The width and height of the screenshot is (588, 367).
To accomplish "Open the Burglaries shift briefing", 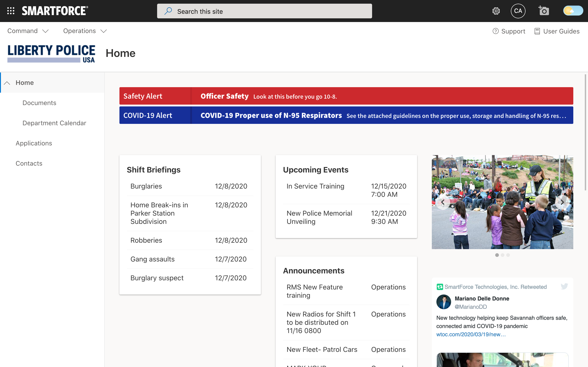I will [146, 186].
